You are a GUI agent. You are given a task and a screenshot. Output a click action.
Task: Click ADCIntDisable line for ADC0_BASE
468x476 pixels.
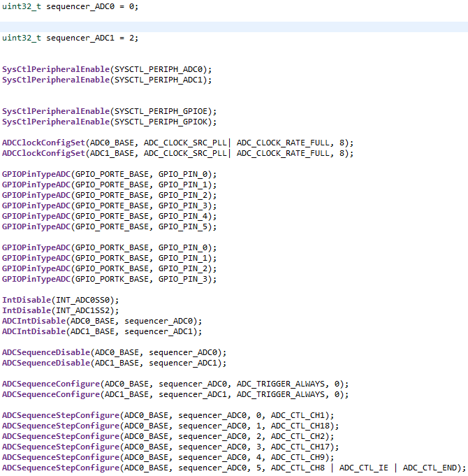[x=102, y=321]
